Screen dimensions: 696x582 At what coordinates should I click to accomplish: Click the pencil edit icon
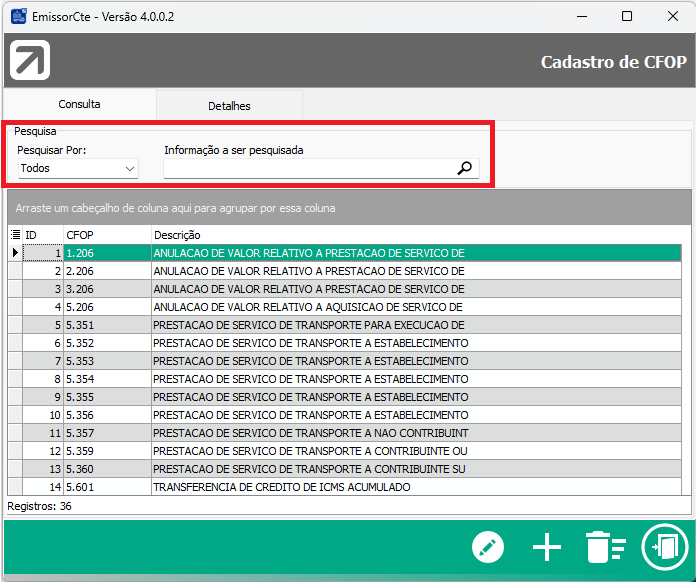coord(488,547)
